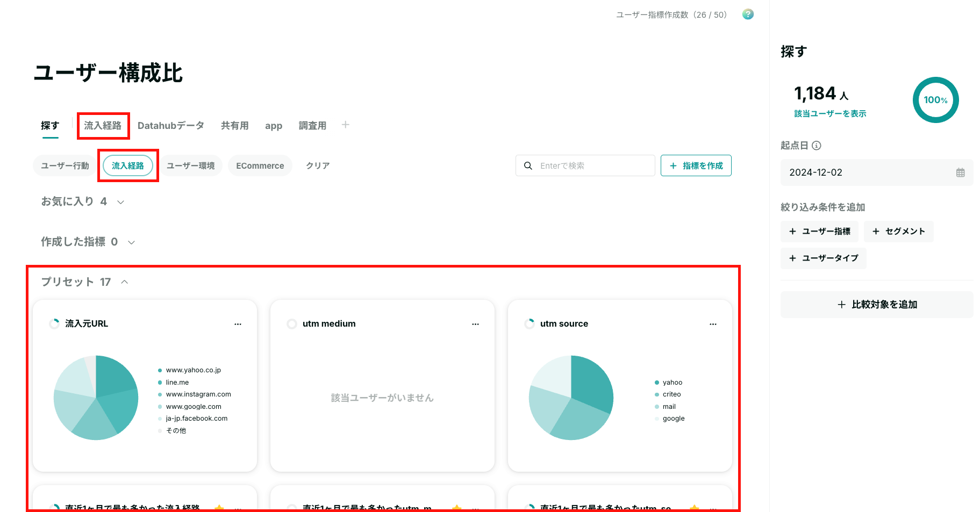Image resolution: width=980 pixels, height=512 pixels.
Task: Switch to the 流入経路 tab
Action: [103, 125]
